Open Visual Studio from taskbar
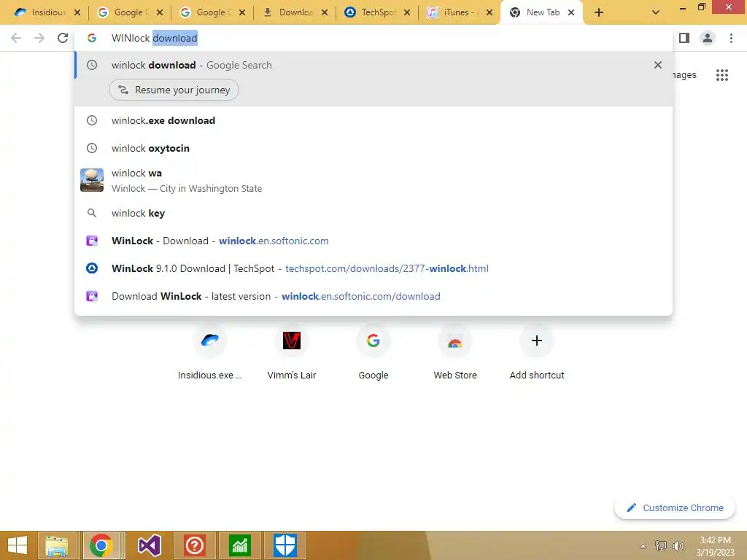This screenshot has width=747, height=560. (x=149, y=545)
